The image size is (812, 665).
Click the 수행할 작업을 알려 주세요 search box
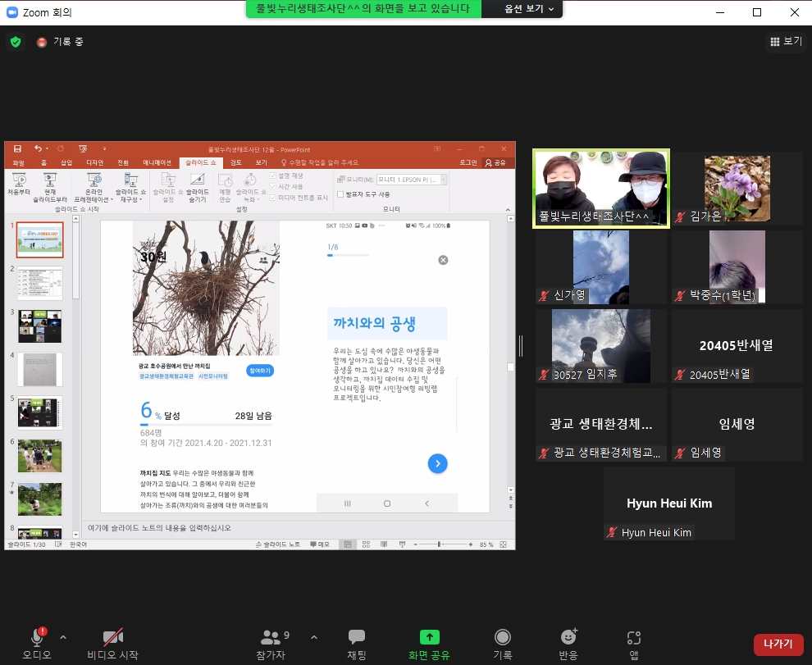(x=319, y=162)
